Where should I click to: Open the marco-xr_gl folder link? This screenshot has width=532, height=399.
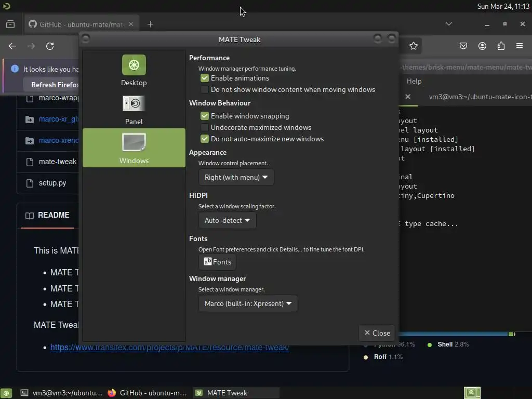[x=59, y=119]
